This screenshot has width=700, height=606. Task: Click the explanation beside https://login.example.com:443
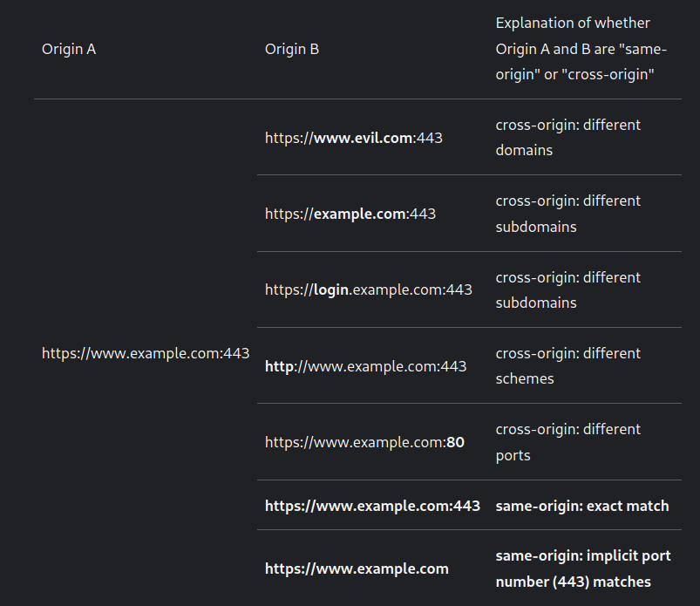pyautogui.click(x=567, y=289)
